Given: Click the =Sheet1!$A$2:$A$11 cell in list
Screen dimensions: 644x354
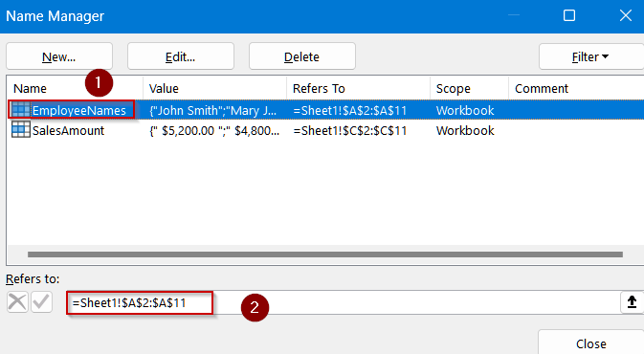Looking at the screenshot, I should click(x=350, y=110).
